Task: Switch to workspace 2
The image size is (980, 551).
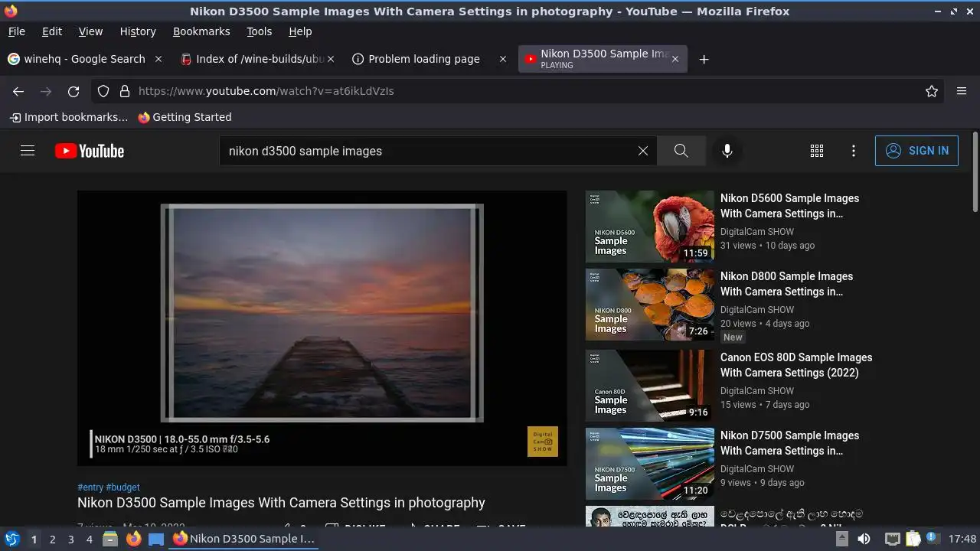Action: tap(52, 540)
